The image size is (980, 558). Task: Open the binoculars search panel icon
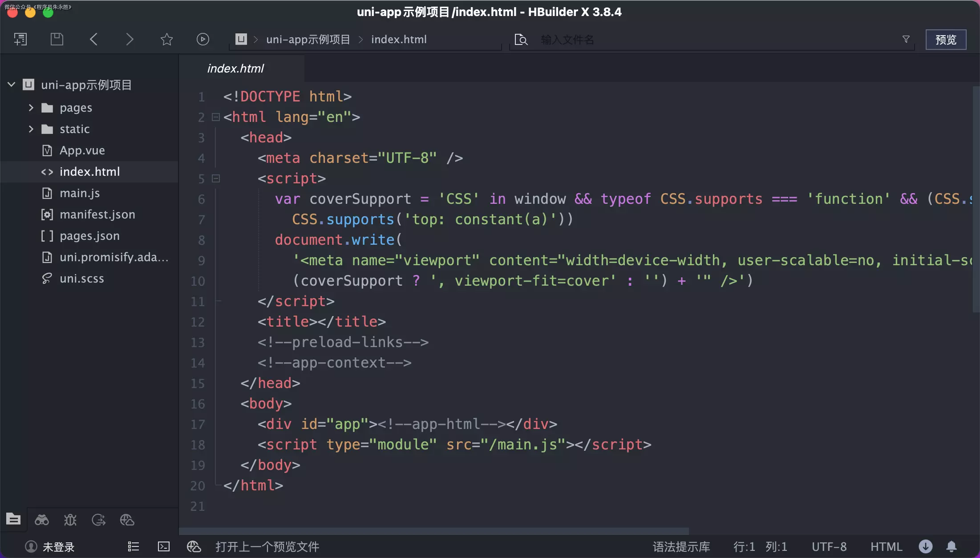pos(42,520)
